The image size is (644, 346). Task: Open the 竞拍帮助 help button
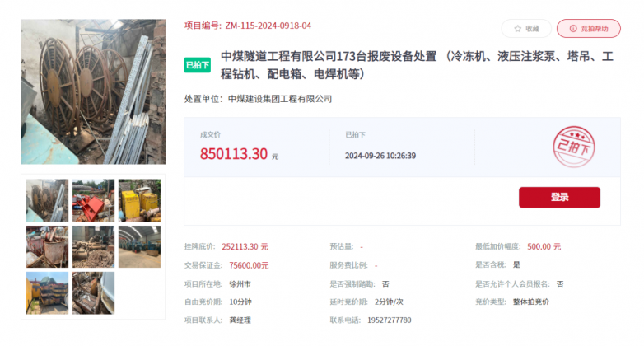pyautogui.click(x=589, y=28)
